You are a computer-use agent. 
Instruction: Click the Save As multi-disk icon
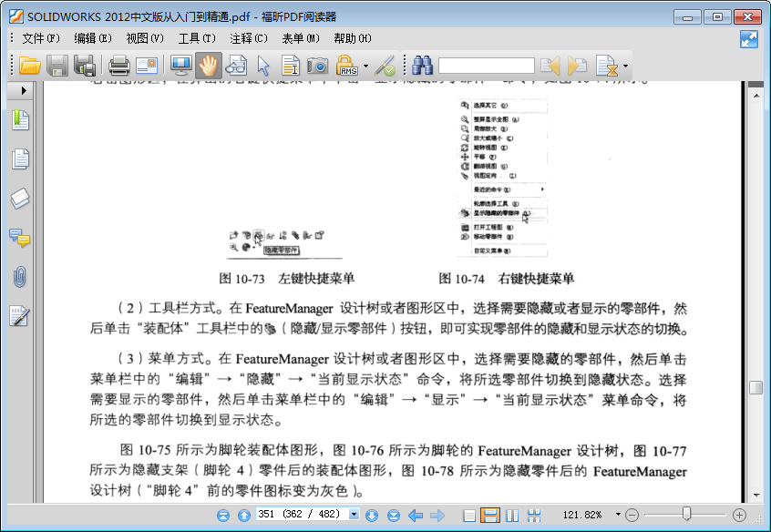85,66
